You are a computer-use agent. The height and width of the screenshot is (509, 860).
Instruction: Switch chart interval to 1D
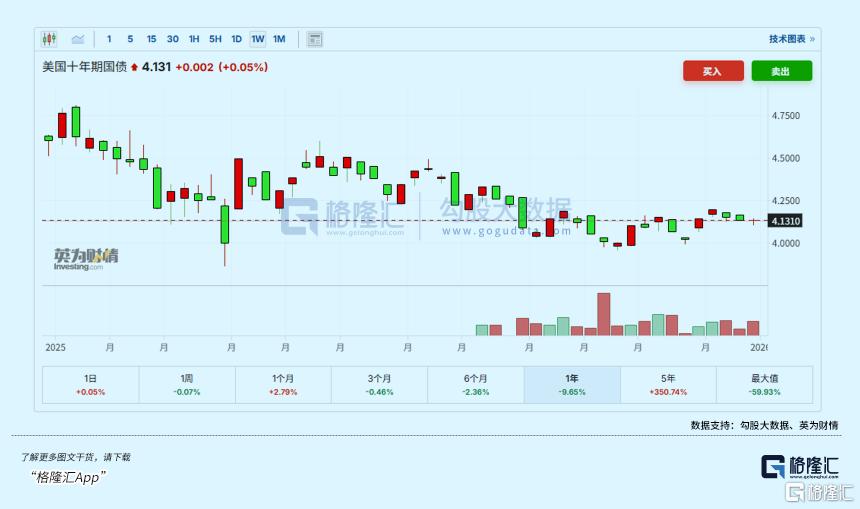(236, 39)
